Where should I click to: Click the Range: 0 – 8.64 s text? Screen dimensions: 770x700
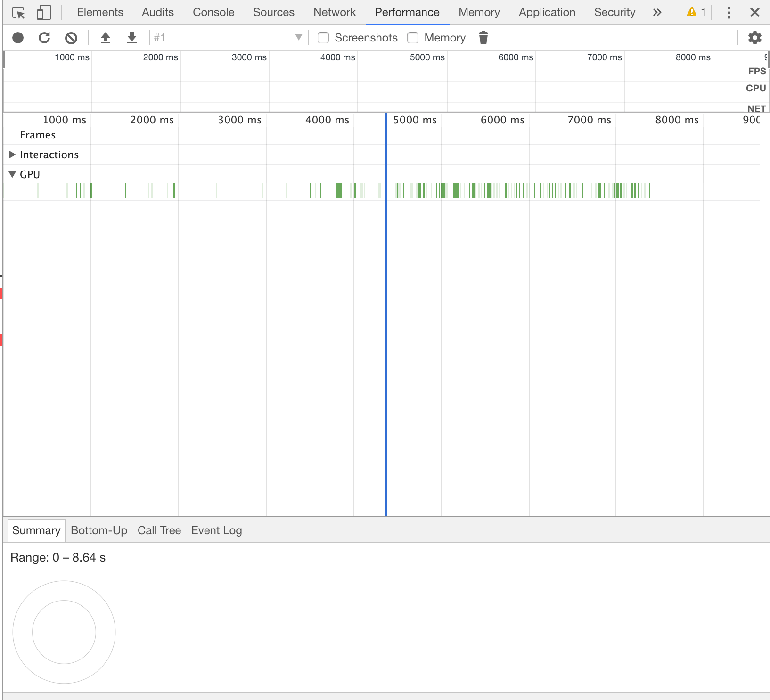tap(58, 558)
